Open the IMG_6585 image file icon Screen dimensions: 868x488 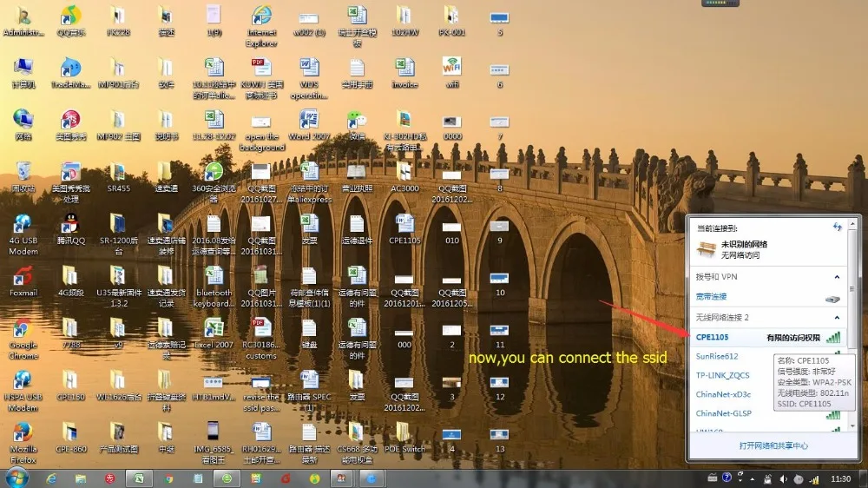pos(214,443)
